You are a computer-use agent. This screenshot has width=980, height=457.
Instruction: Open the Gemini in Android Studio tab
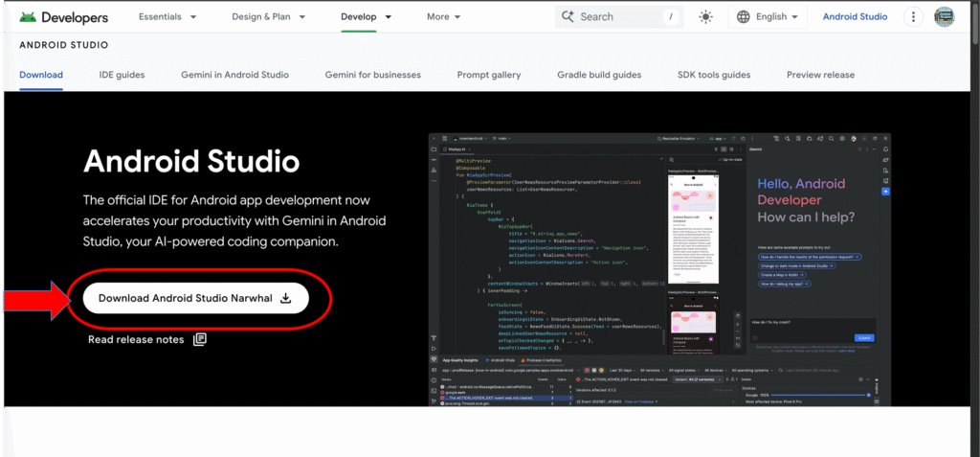click(234, 75)
